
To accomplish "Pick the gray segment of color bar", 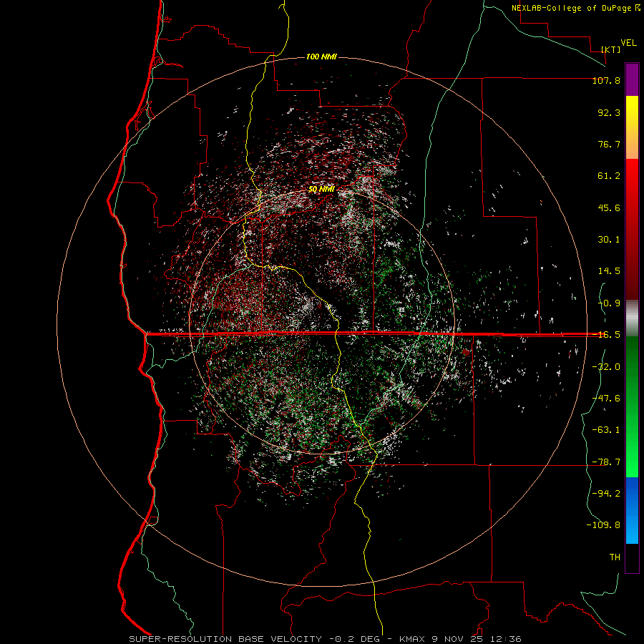I will (632, 318).
